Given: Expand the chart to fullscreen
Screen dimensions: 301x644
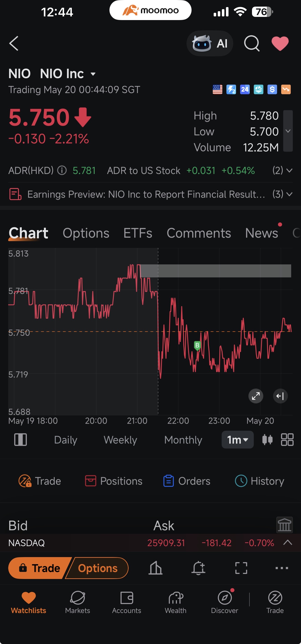Looking at the screenshot, I should pos(256,396).
